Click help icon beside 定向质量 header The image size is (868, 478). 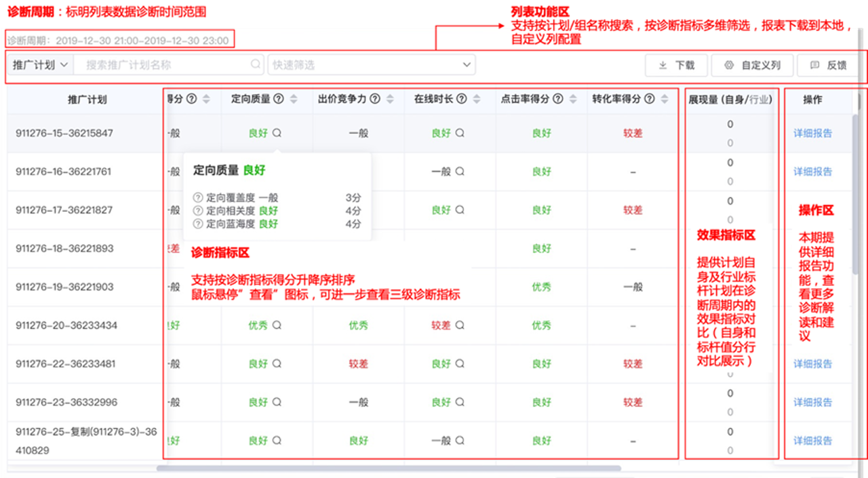point(278,99)
